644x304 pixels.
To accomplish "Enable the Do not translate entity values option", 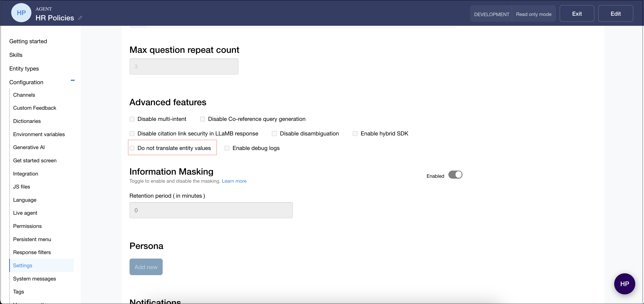I will click(132, 148).
